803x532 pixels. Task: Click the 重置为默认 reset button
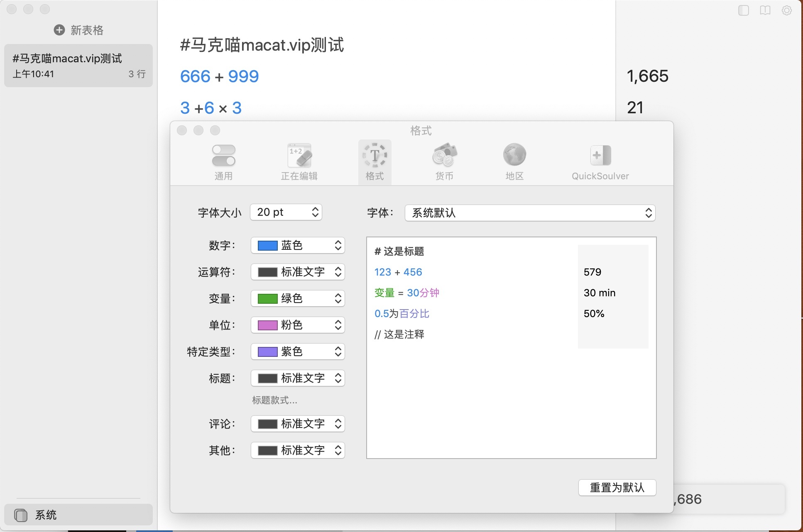617,488
